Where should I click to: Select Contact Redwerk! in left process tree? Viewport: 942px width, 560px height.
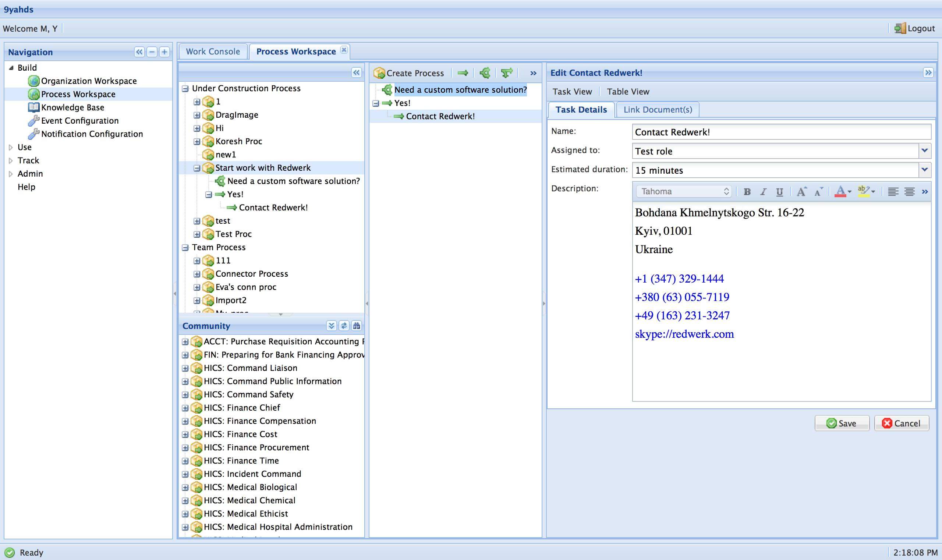pos(273,207)
